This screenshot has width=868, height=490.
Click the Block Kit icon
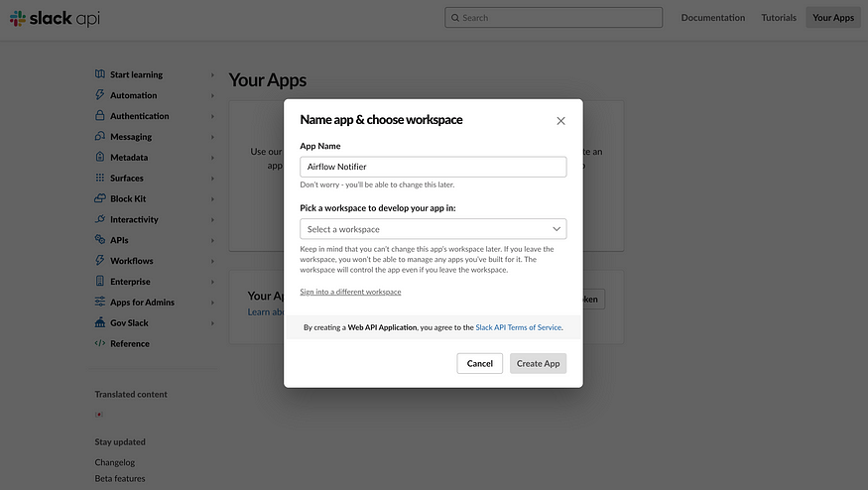pos(99,198)
